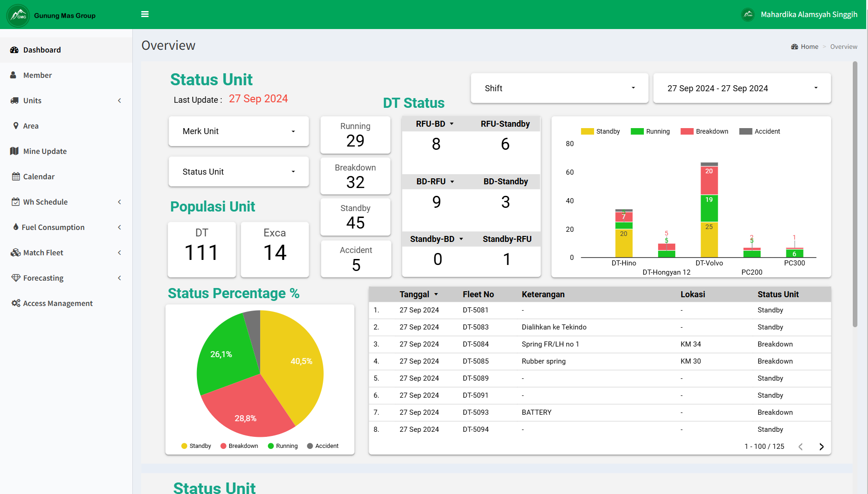Toggle Running slice in pie chart legend
Screen dimensions: 868x494
click(282, 446)
